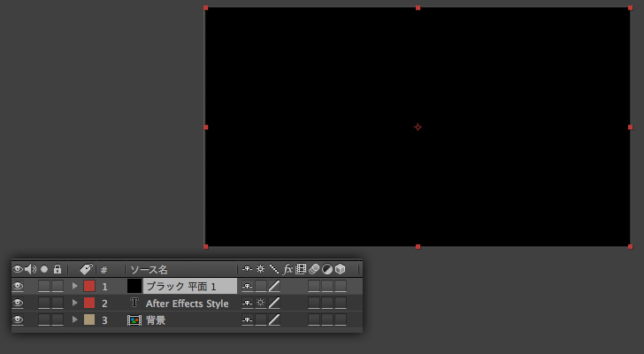644x354 pixels.
Task: Toggle collapse transformations for 背景 layer
Action: point(261,319)
